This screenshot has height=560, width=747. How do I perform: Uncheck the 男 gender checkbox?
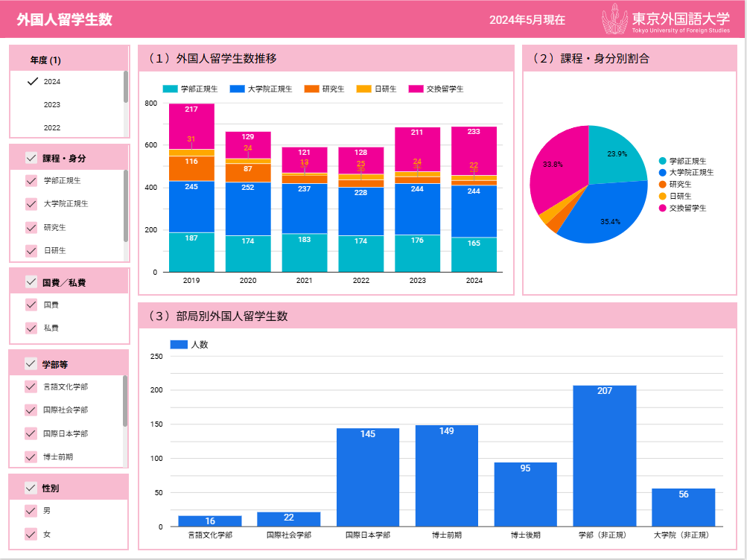click(x=31, y=511)
